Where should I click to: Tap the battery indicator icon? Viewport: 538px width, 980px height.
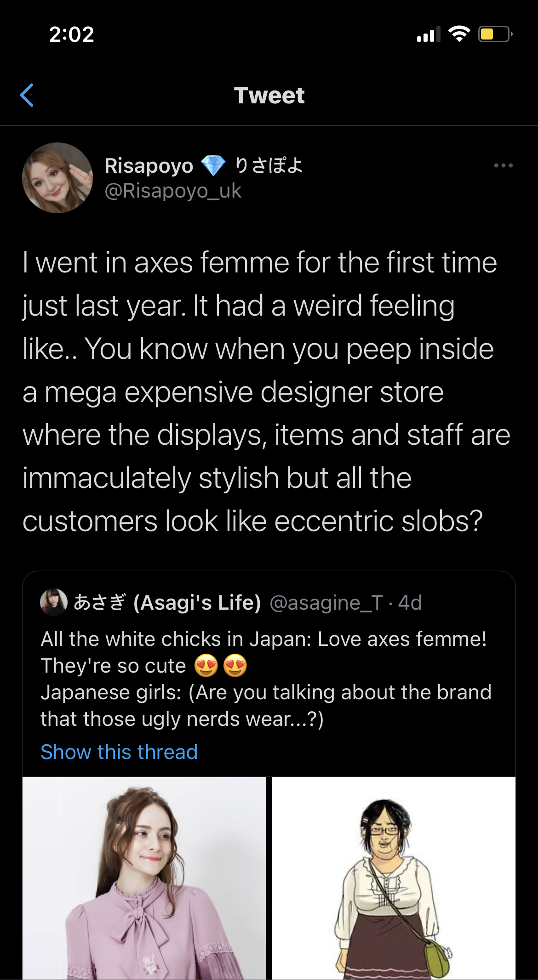(495, 34)
